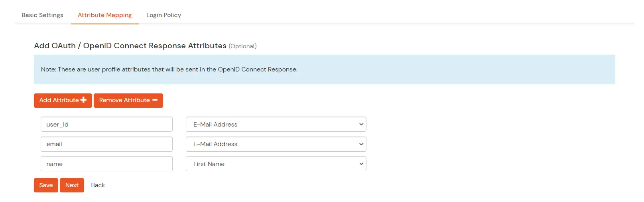
Task: Select the name attribute text field
Action: click(x=106, y=164)
